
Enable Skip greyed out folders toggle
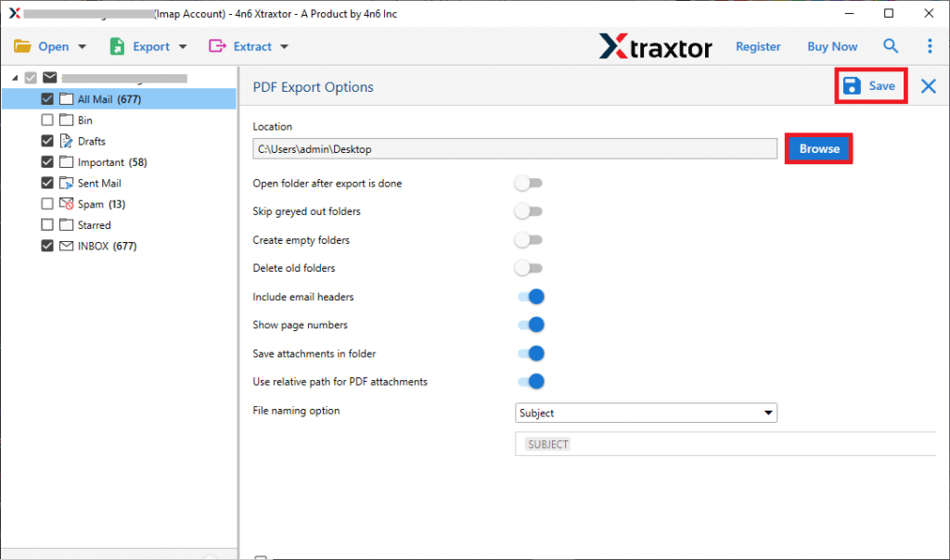coord(528,211)
